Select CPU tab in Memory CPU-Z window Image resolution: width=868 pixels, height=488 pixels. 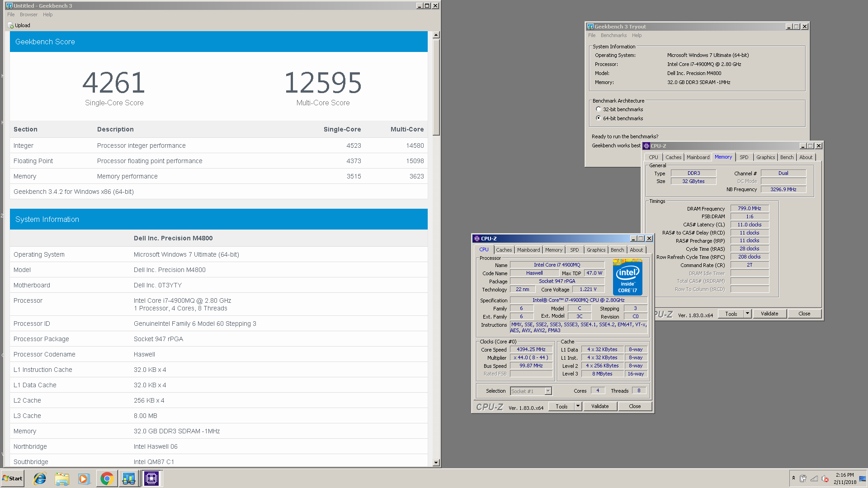pyautogui.click(x=654, y=157)
